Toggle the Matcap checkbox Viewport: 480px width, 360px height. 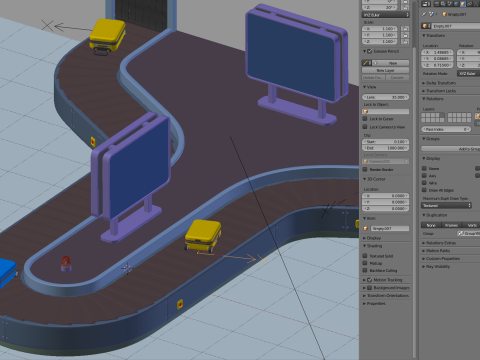pyautogui.click(x=365, y=263)
